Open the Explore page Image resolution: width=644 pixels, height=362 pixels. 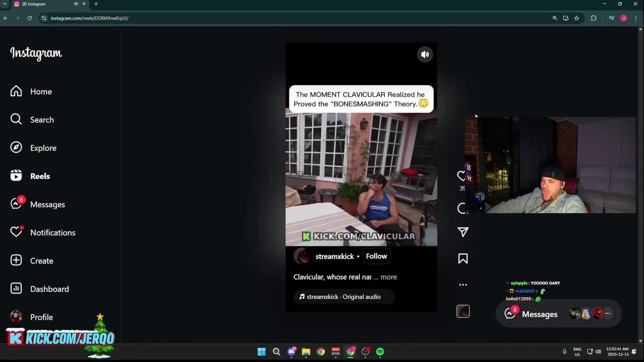pos(33,148)
